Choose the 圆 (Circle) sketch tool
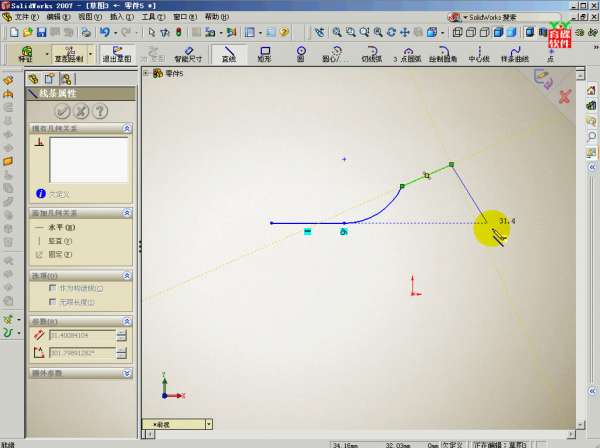The height and width of the screenshot is (448, 600). point(300,52)
